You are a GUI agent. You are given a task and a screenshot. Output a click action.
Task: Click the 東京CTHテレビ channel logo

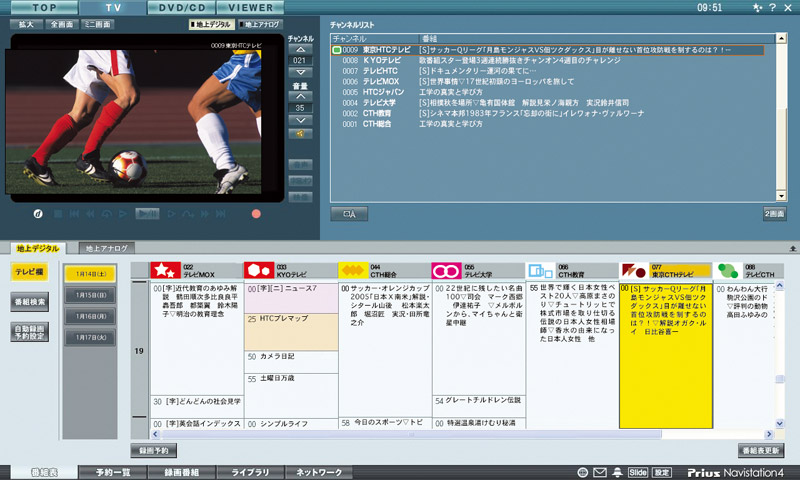[x=634, y=270]
